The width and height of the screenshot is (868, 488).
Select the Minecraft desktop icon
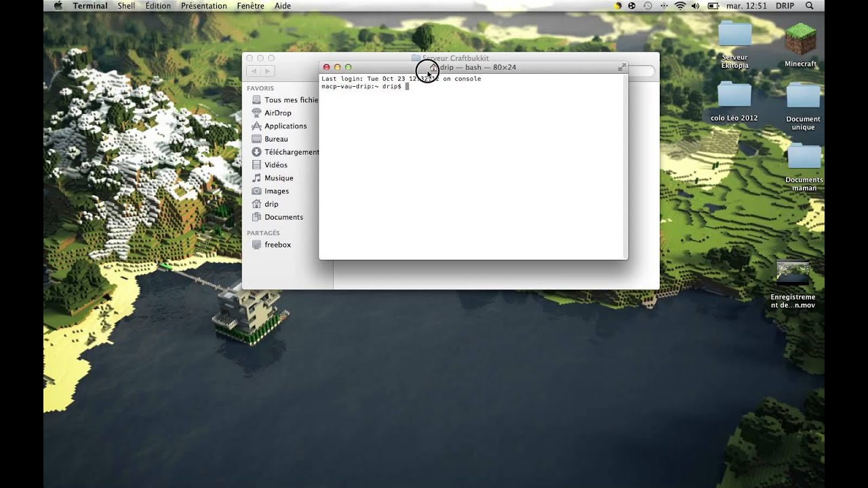[801, 45]
